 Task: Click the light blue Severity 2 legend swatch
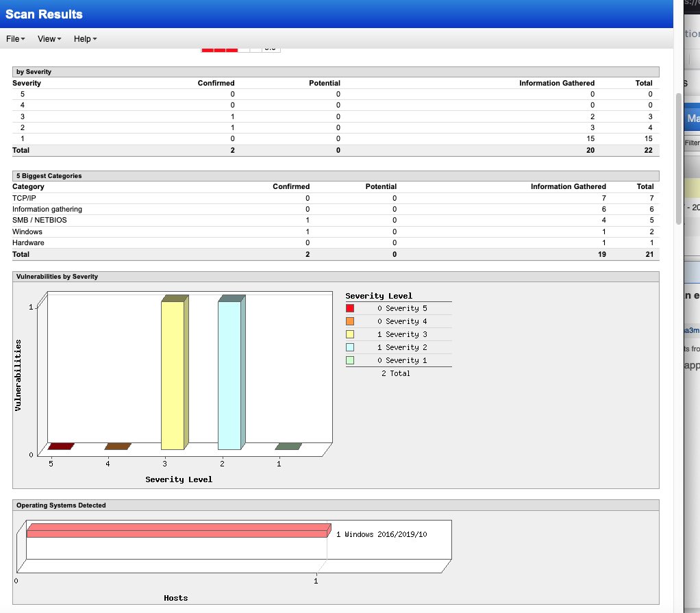pos(350,347)
